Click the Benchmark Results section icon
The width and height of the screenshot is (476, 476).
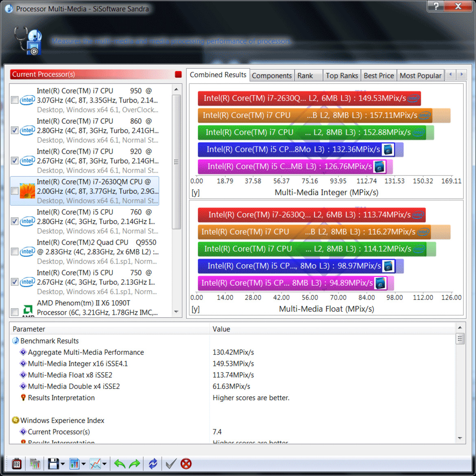[15, 341]
